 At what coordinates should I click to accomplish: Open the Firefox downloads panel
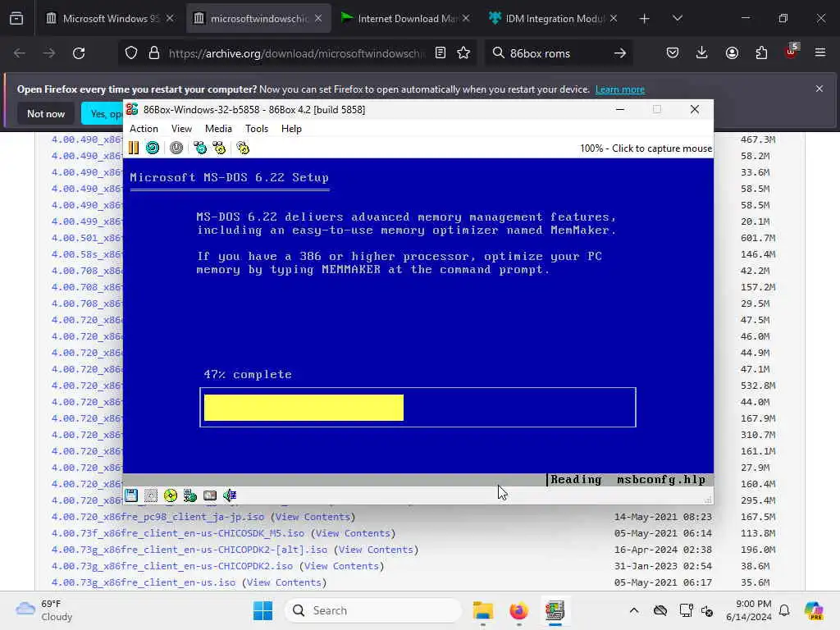click(702, 53)
